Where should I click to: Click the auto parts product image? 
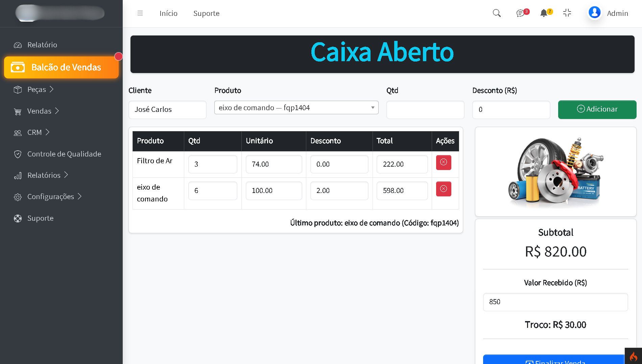click(555, 172)
